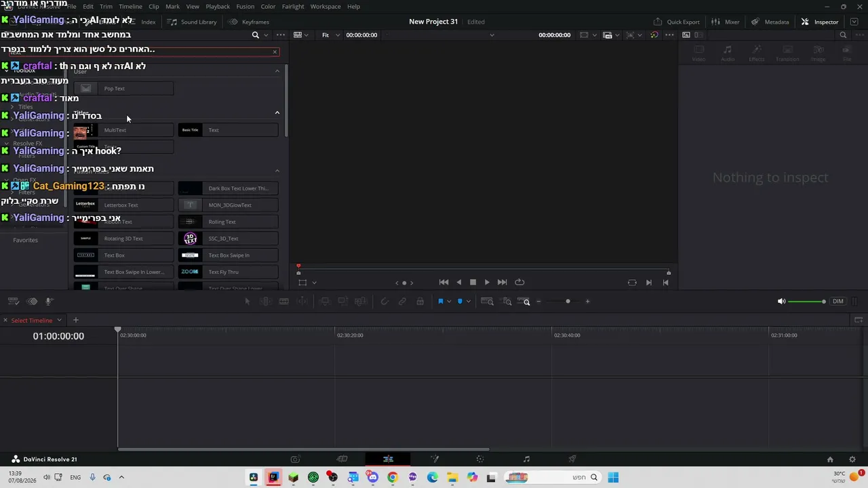Screen dimensions: 868x488
Task: Click the custom zoom icon
Action: click(x=524, y=302)
